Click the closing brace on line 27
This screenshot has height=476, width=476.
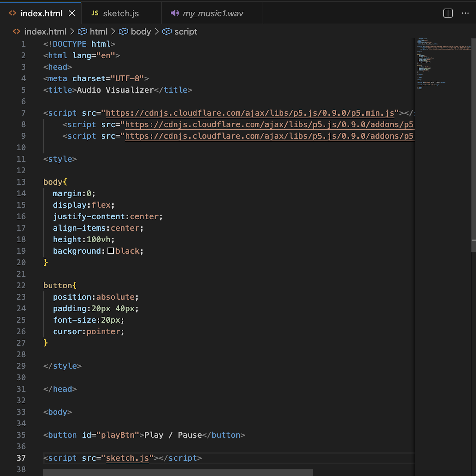[x=46, y=343]
